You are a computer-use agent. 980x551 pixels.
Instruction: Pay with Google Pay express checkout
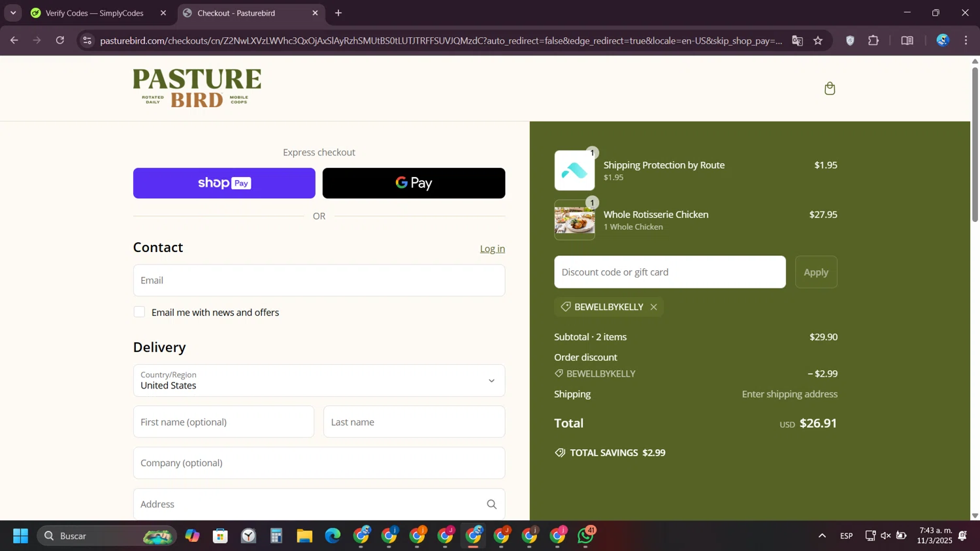[414, 183]
